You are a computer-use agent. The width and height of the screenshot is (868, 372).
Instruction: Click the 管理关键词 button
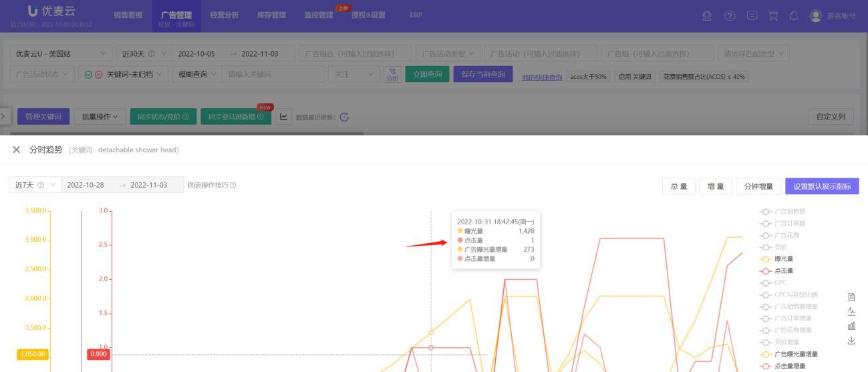click(43, 117)
